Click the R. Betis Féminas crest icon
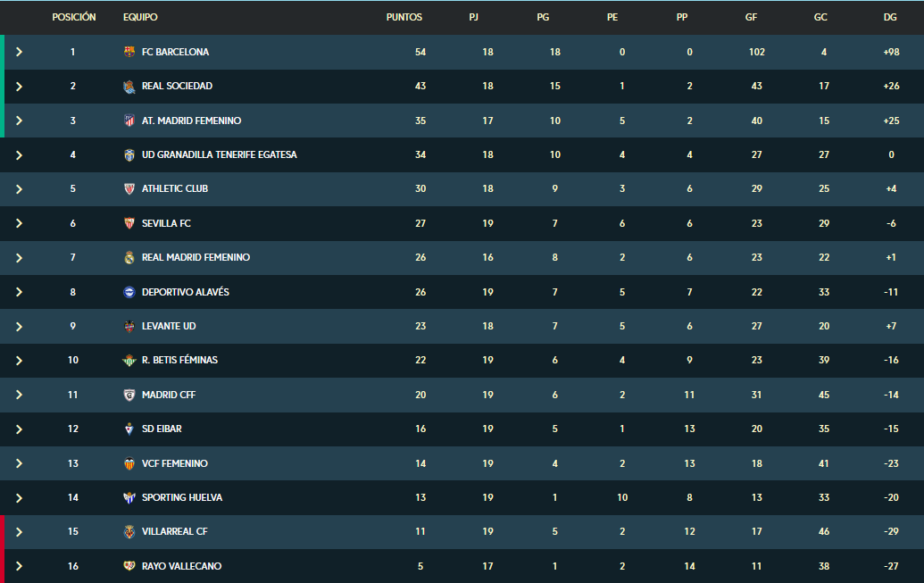924x583 pixels. pos(129,360)
